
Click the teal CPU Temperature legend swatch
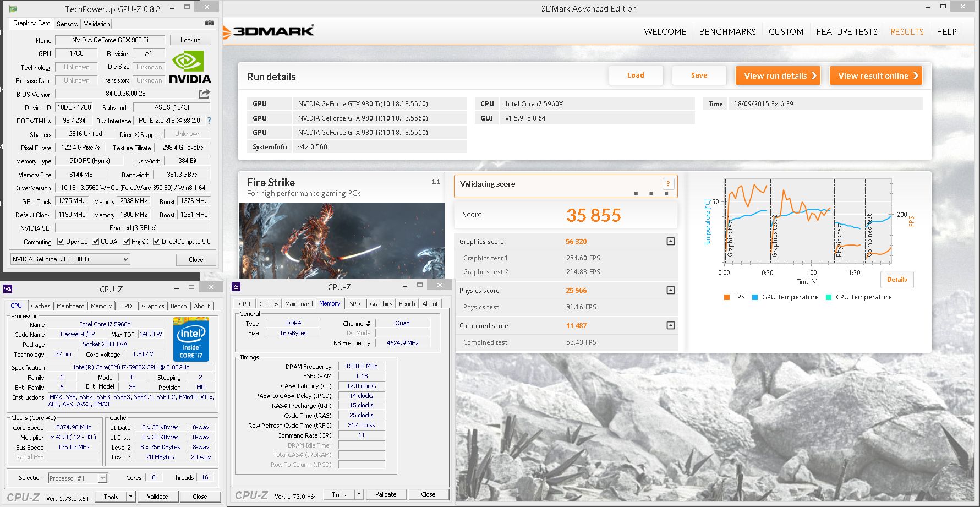point(829,297)
